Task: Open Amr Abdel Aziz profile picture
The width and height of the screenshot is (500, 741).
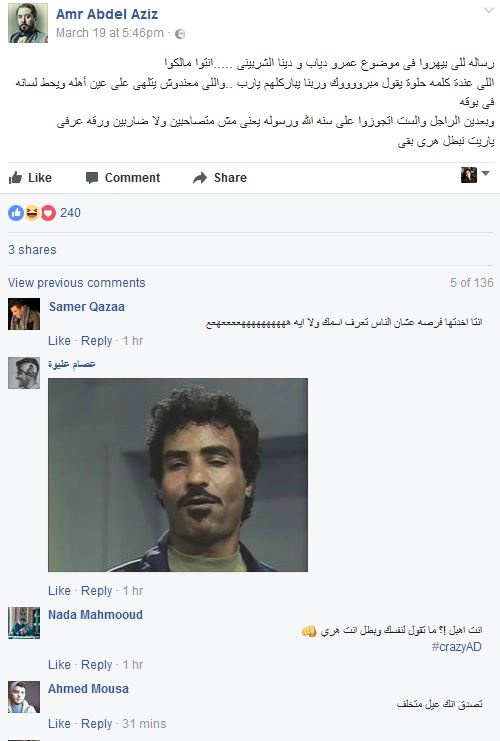Action: [x=28, y=23]
